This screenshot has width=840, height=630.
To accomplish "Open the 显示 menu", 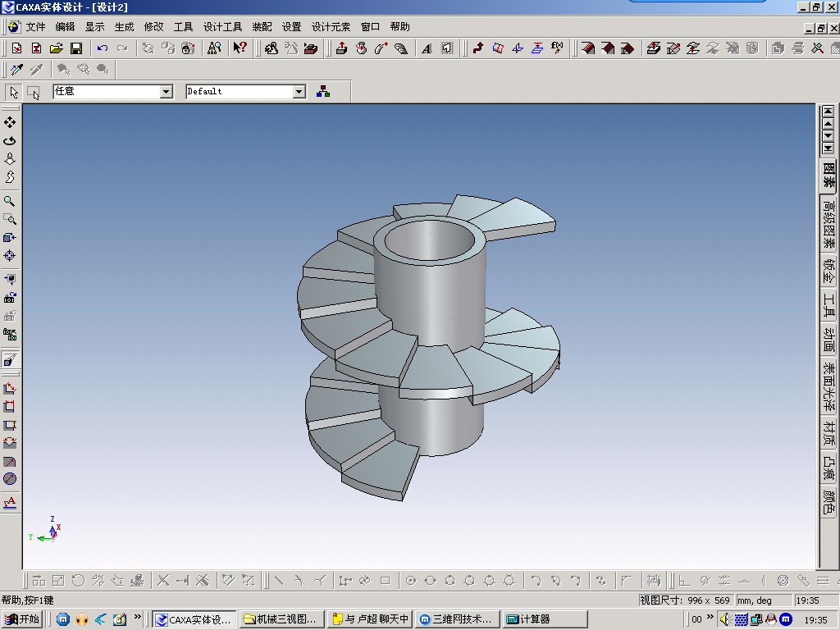I will tap(95, 27).
